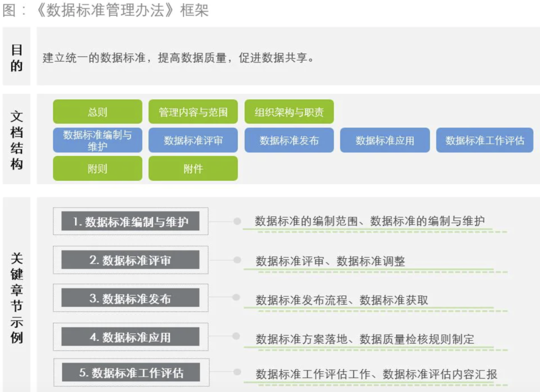Click the blue 数据标准工作评估 box
Viewport: 540px width, 392px height.
click(x=484, y=140)
